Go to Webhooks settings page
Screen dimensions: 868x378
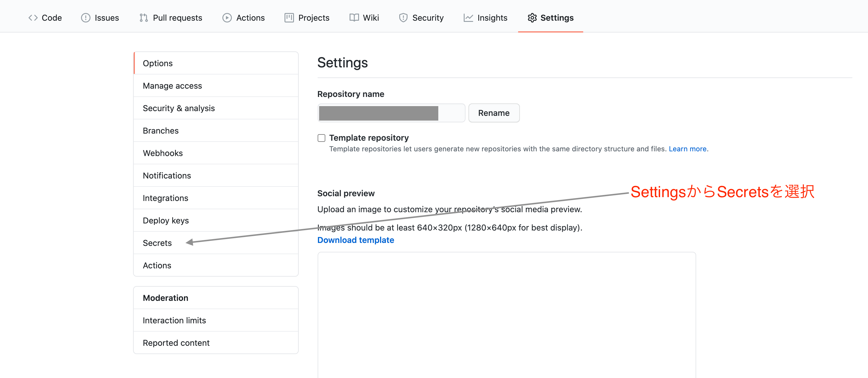[x=162, y=153]
